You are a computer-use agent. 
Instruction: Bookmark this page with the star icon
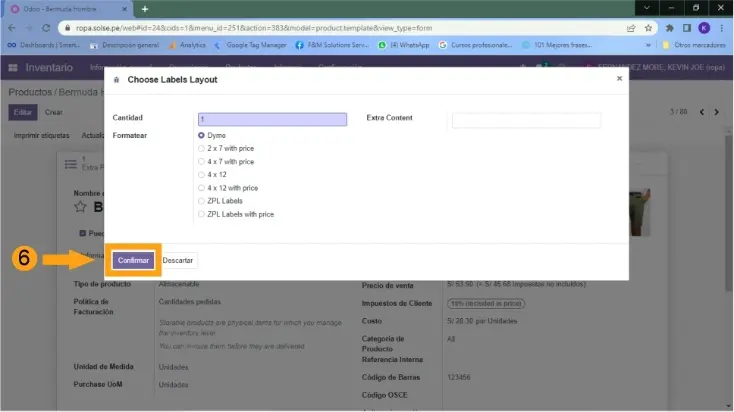click(x=649, y=28)
